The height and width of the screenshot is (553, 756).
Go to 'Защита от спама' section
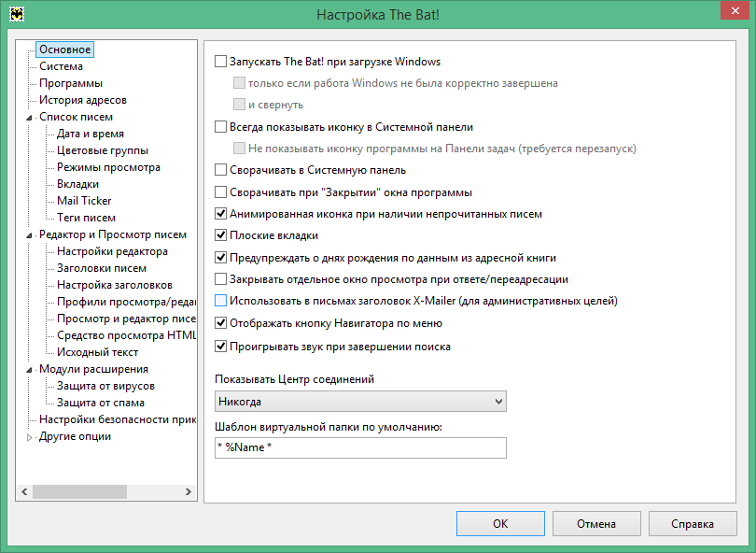(x=100, y=403)
